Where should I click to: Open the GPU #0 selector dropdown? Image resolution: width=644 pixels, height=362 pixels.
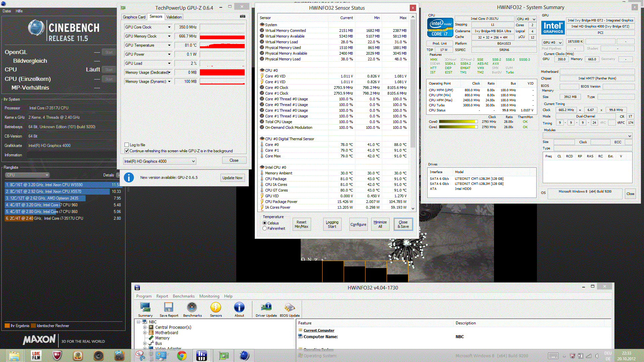coord(552,43)
